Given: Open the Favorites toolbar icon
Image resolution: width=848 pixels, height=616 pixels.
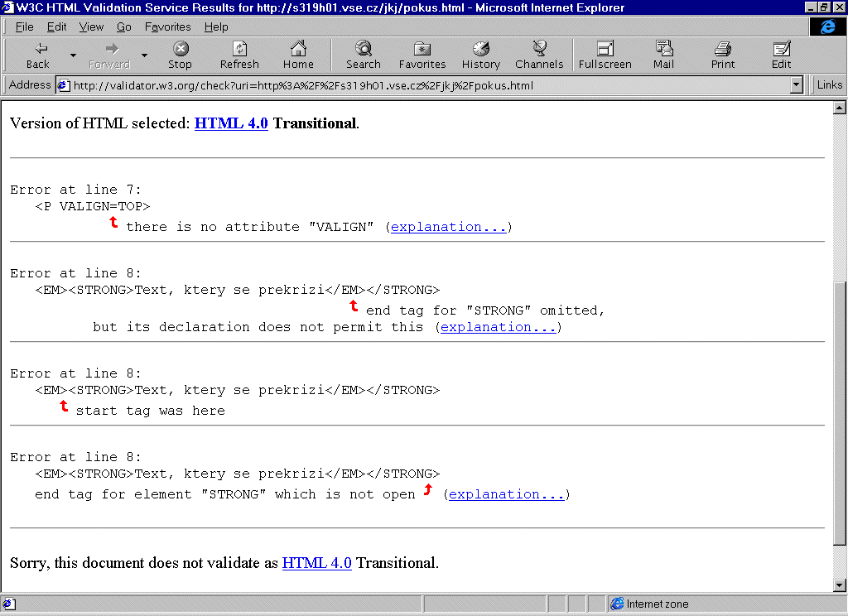Looking at the screenshot, I should point(422,49).
